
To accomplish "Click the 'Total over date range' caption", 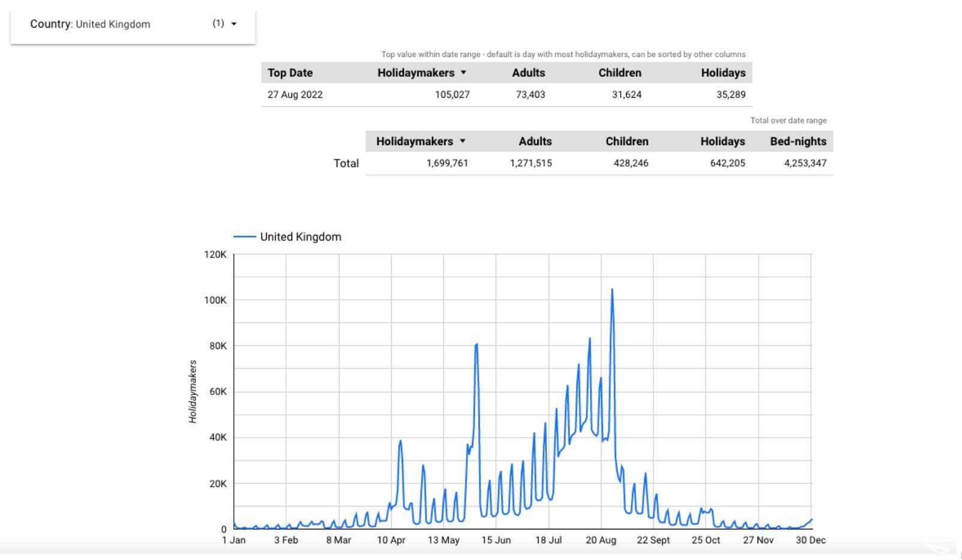I will (788, 121).
